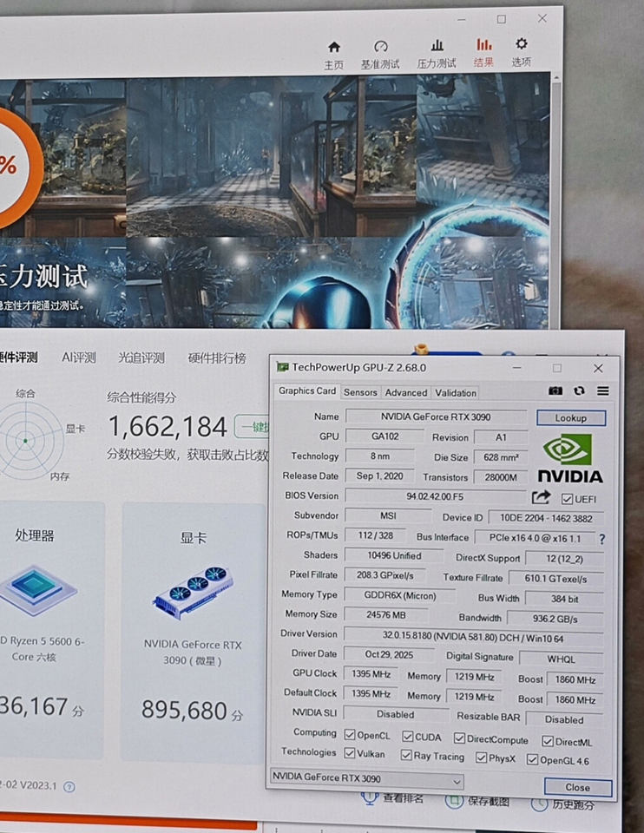Click the main window scrollbar up arrow
The image size is (644, 833).
pyautogui.click(x=556, y=78)
